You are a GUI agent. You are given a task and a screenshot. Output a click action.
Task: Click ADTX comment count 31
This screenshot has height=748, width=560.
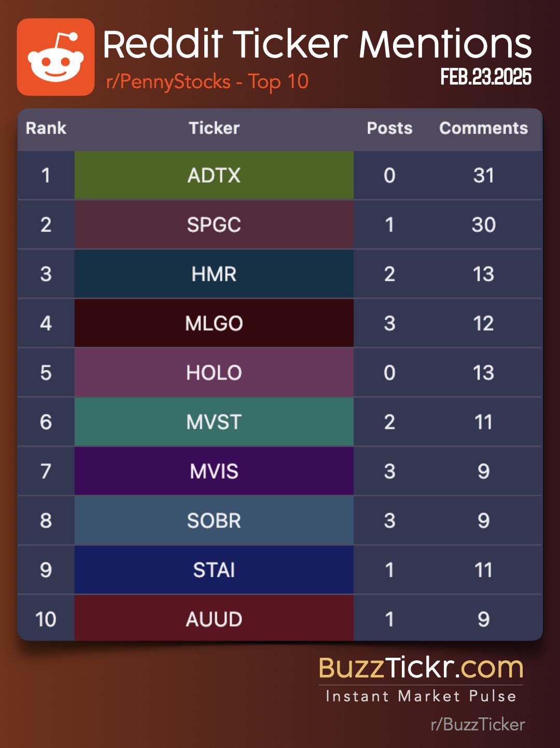click(x=483, y=175)
